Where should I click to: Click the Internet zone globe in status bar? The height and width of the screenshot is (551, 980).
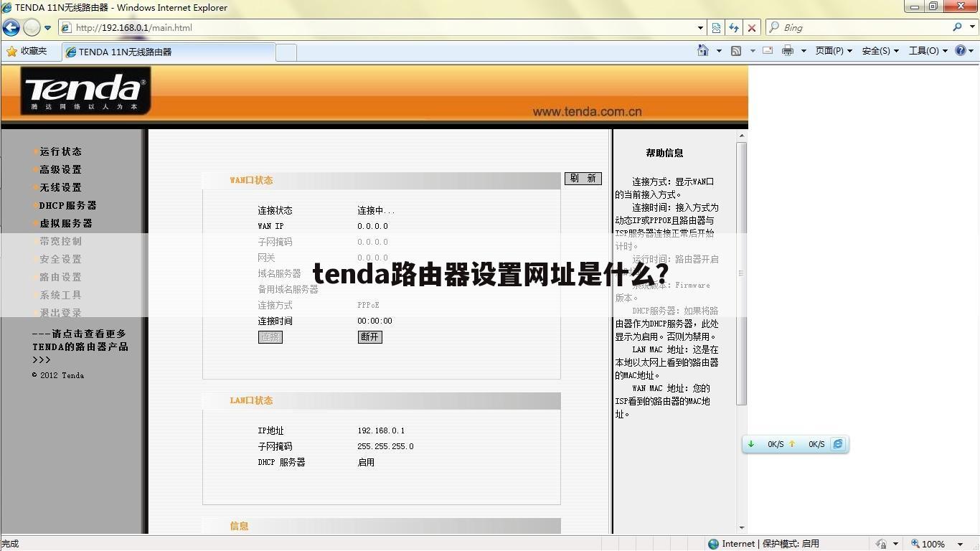pyautogui.click(x=713, y=544)
